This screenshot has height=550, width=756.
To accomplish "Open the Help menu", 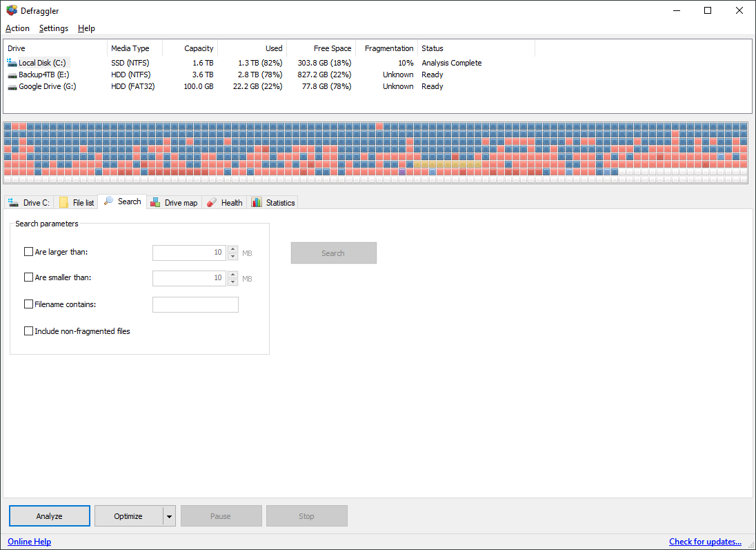I will tap(86, 28).
